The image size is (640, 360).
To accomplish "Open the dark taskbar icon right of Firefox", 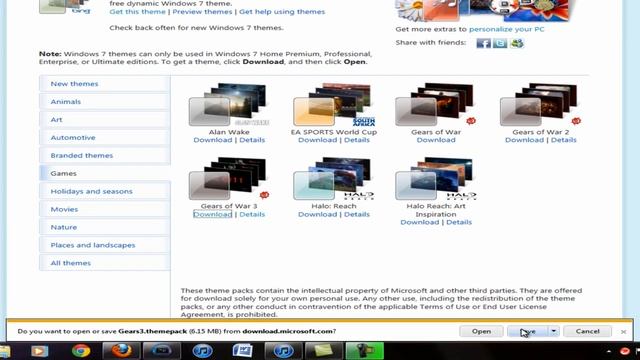I will pyautogui.click(x=162, y=351).
